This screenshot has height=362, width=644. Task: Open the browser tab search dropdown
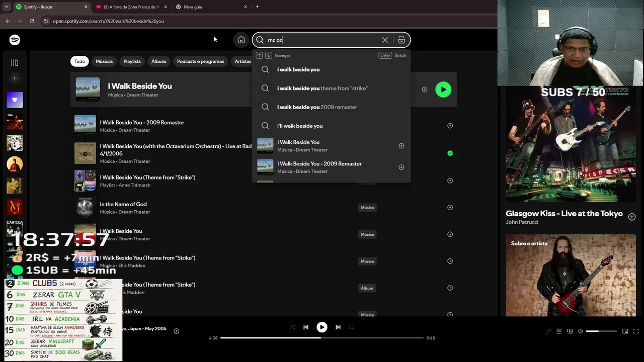[x=7, y=7]
